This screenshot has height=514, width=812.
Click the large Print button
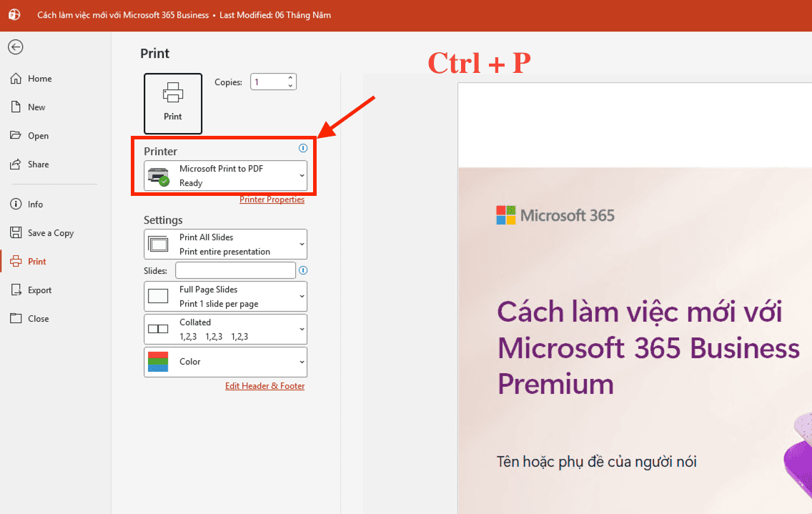173,104
